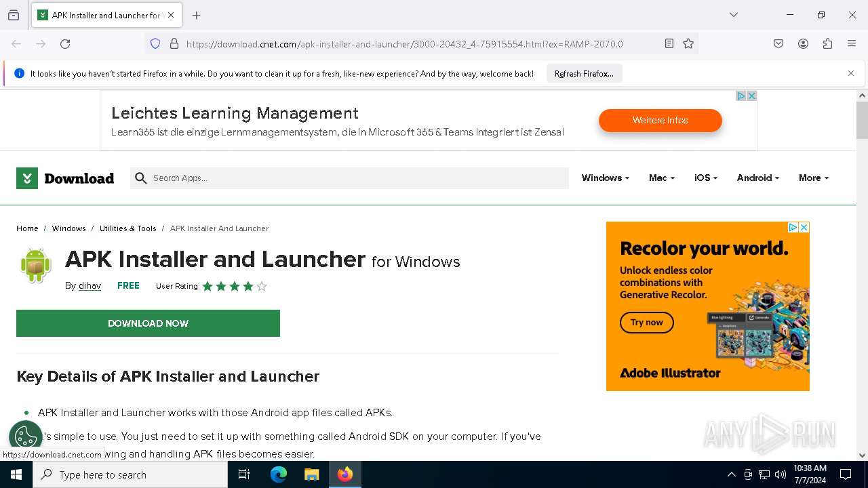Click Try now in Adobe ad

[x=646, y=323]
